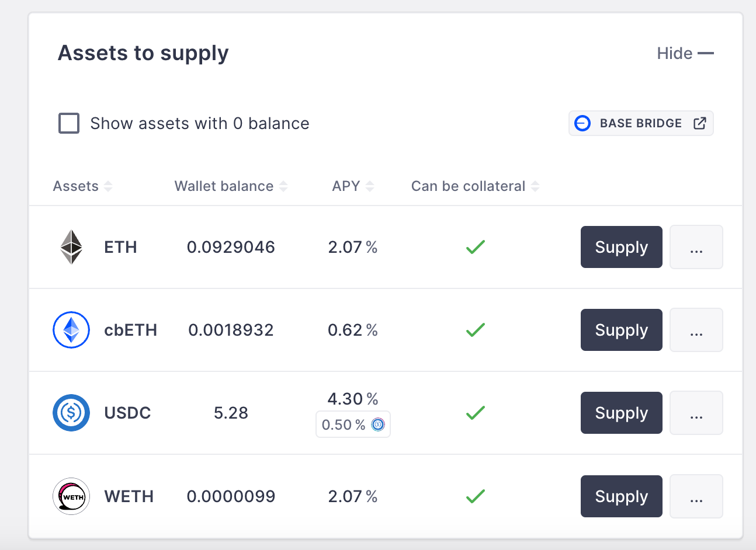Click the cbETH asset name
This screenshot has width=756, height=550.
click(x=130, y=330)
